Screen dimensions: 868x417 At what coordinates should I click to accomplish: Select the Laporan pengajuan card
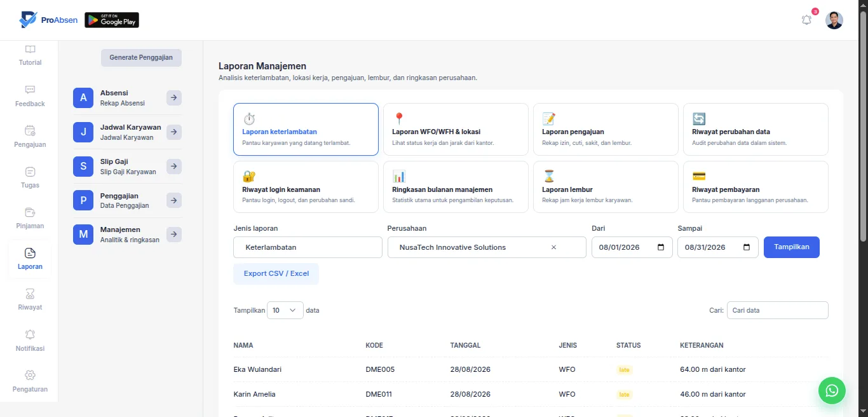click(606, 130)
